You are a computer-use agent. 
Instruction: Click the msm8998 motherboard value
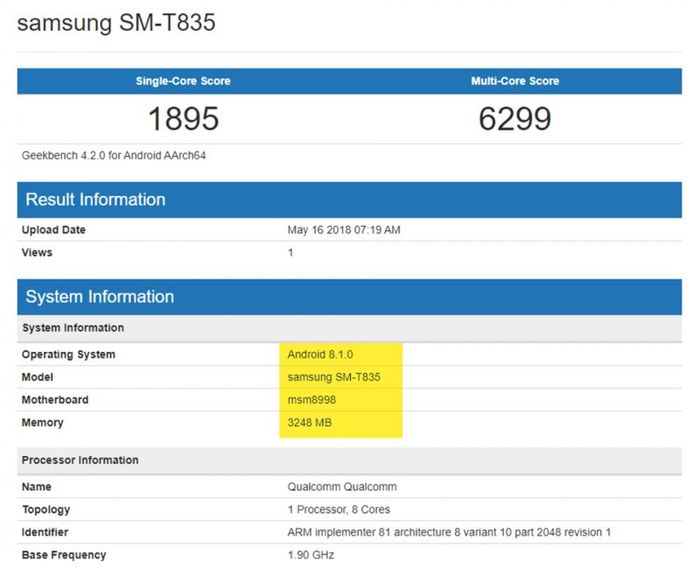(312, 400)
